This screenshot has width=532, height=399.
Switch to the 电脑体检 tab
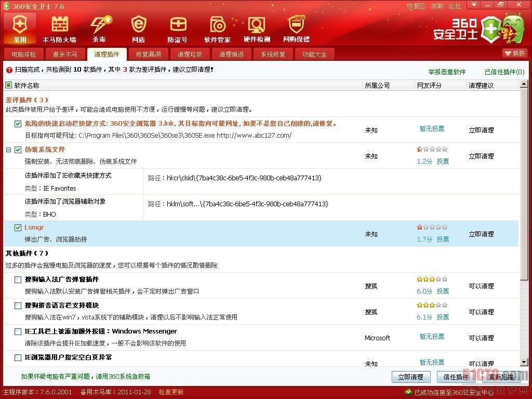coord(23,54)
